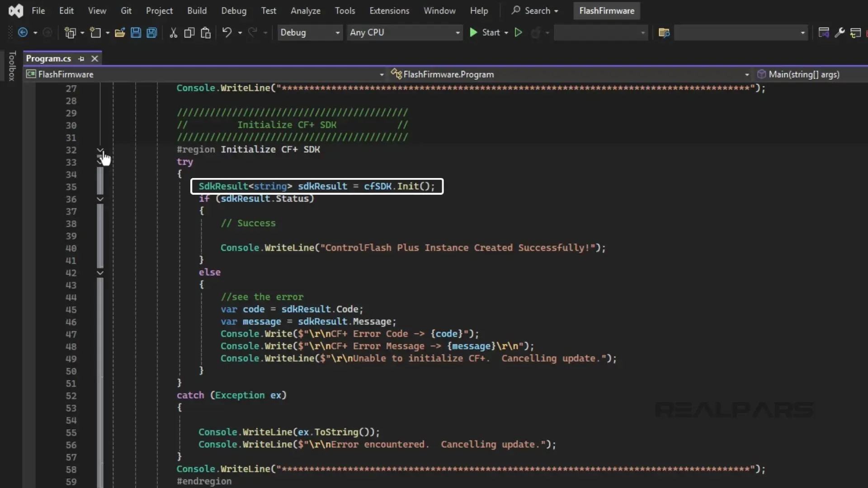
Task: Click the Search box in the title bar
Action: point(535,10)
